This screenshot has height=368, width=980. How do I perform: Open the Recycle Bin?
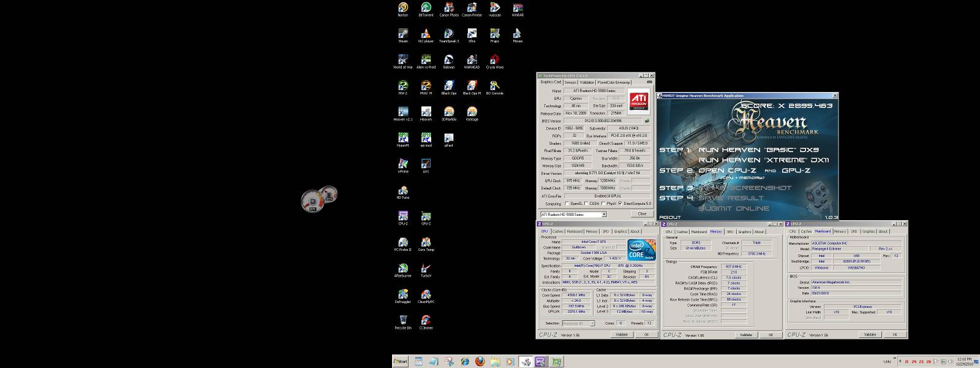coord(403,322)
